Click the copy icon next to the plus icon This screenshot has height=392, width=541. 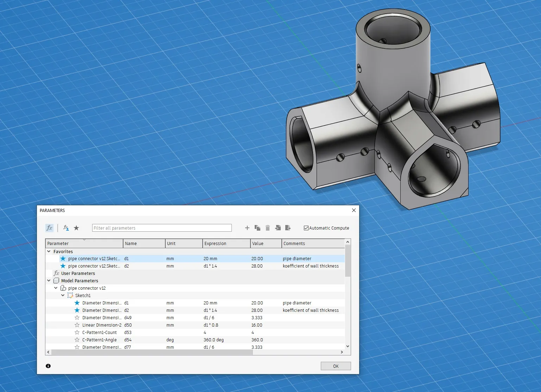click(x=257, y=228)
